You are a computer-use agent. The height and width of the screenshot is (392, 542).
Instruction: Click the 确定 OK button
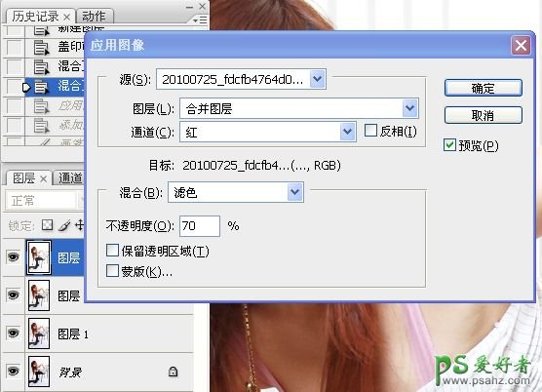(x=483, y=88)
